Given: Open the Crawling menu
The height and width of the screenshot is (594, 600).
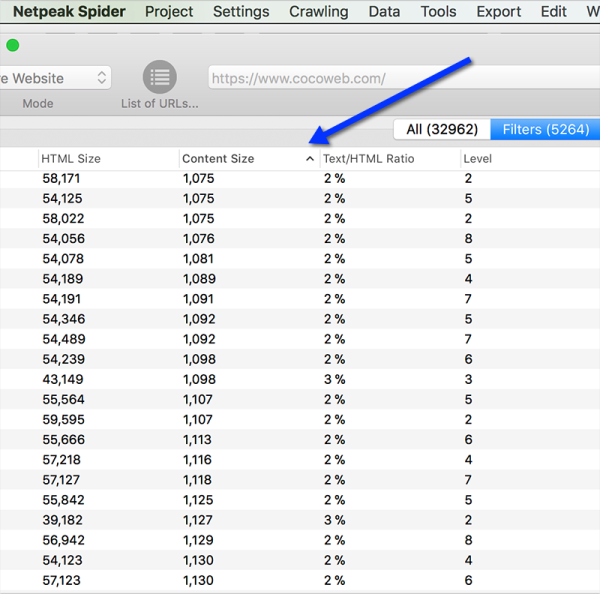Looking at the screenshot, I should (319, 12).
